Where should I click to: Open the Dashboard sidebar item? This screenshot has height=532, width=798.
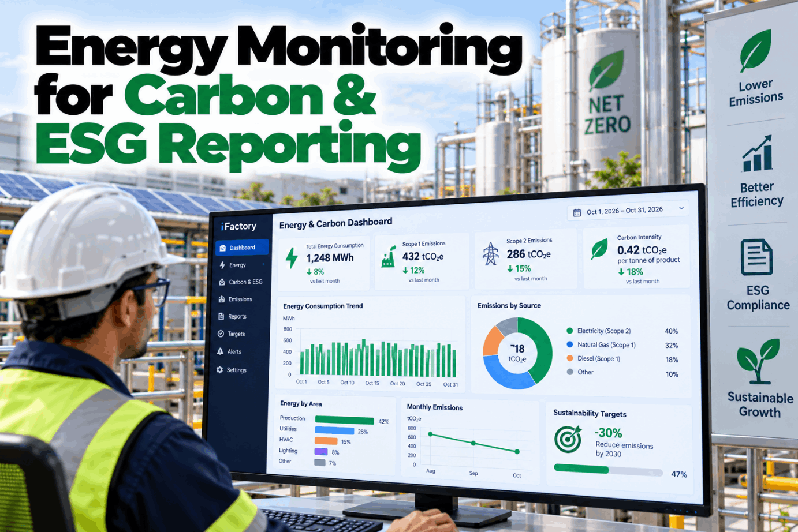pos(242,248)
